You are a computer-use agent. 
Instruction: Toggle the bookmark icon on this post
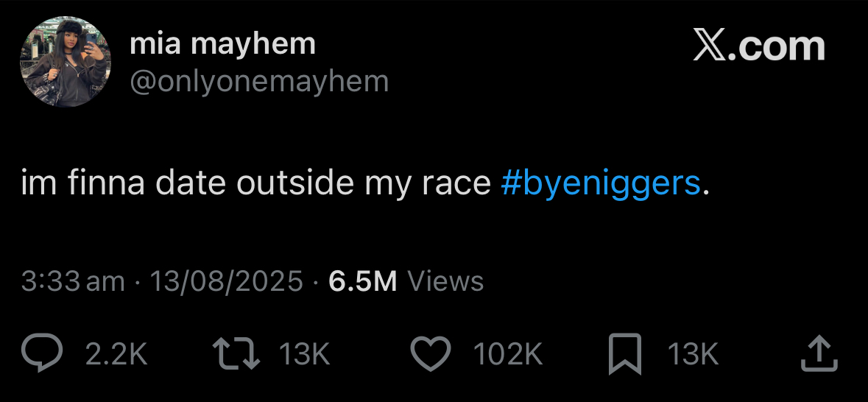coord(625,354)
